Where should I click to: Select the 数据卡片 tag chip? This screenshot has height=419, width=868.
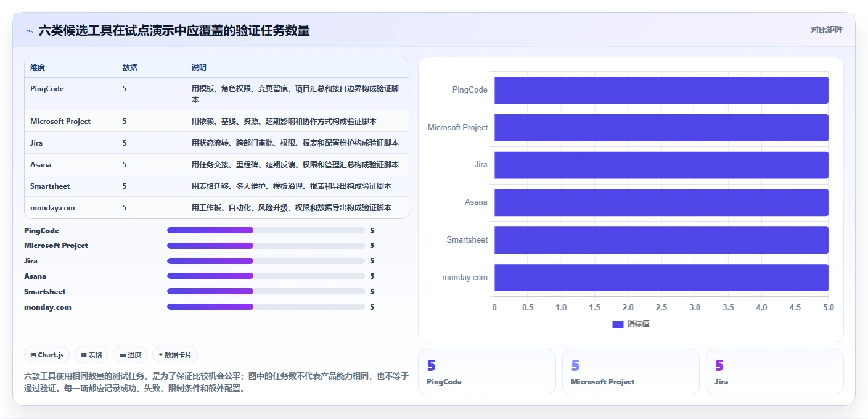click(x=175, y=355)
